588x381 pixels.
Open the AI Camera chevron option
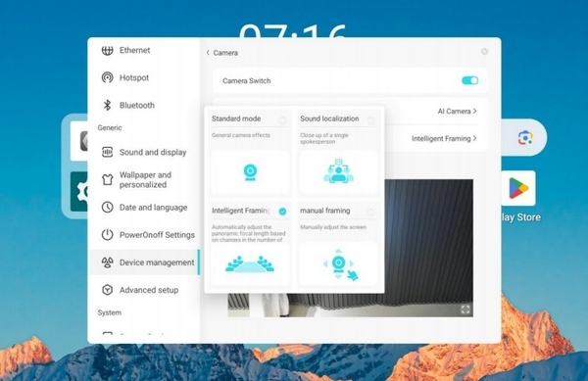[x=457, y=112]
